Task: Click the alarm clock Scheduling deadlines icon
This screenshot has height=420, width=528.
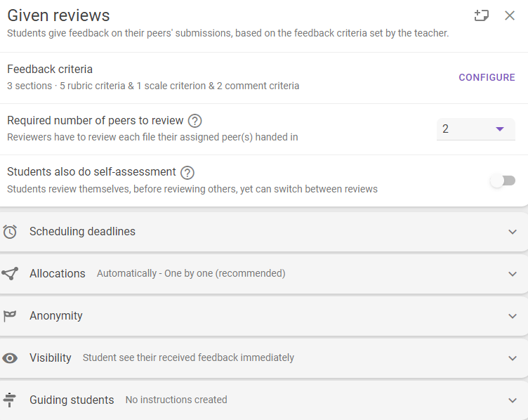Action: (x=10, y=232)
